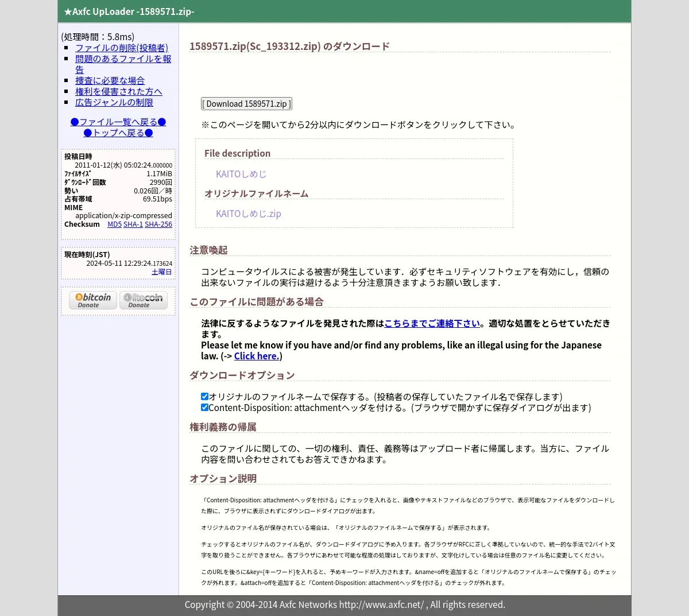This screenshot has width=689, height=616.
Task: Go back via ファイル一覧へ戻る link
Action: pyautogui.click(x=118, y=122)
